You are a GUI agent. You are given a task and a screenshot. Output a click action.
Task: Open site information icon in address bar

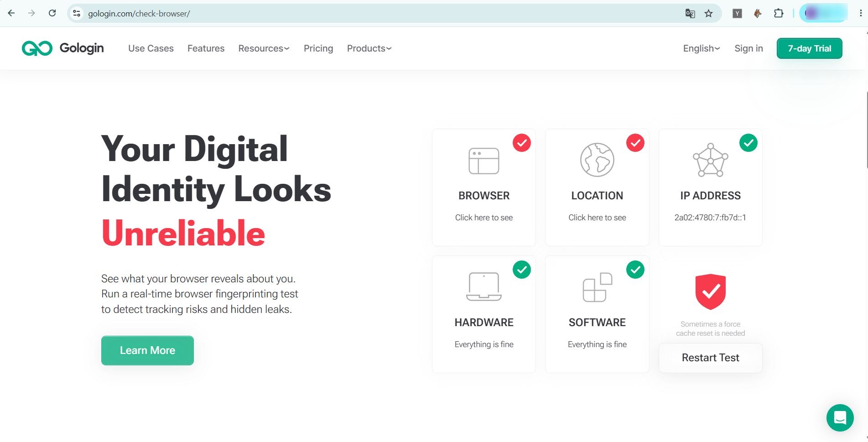tap(77, 13)
